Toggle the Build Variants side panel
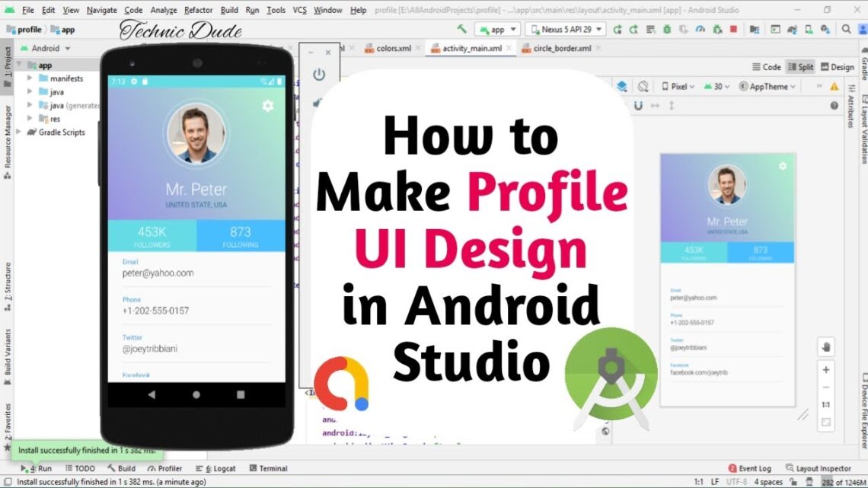The width and height of the screenshot is (868, 488). point(7,357)
